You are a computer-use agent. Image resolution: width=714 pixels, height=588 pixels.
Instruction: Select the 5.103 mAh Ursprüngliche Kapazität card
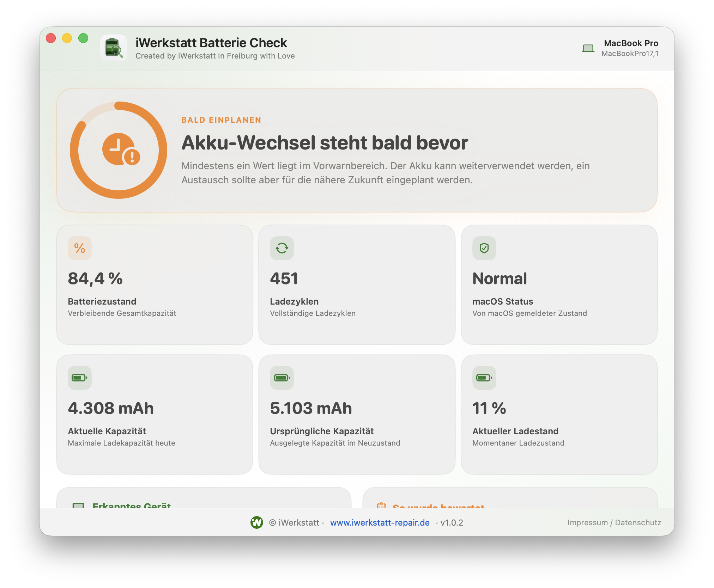point(357,415)
